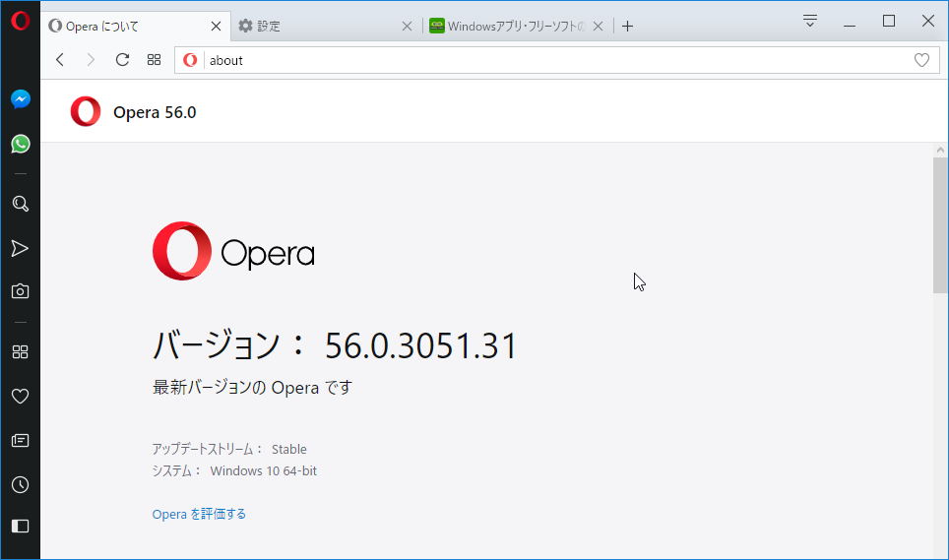Open Speed Dial from sidebar
The height and width of the screenshot is (560, 949).
20,352
